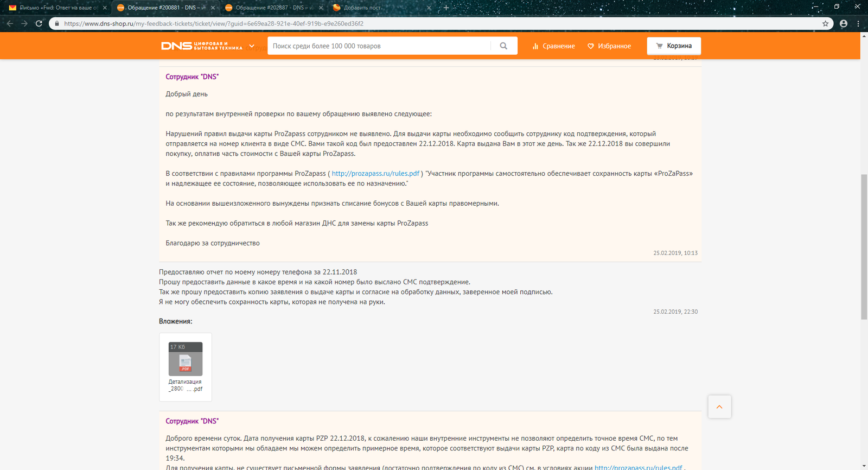Reload the page

tap(39, 23)
